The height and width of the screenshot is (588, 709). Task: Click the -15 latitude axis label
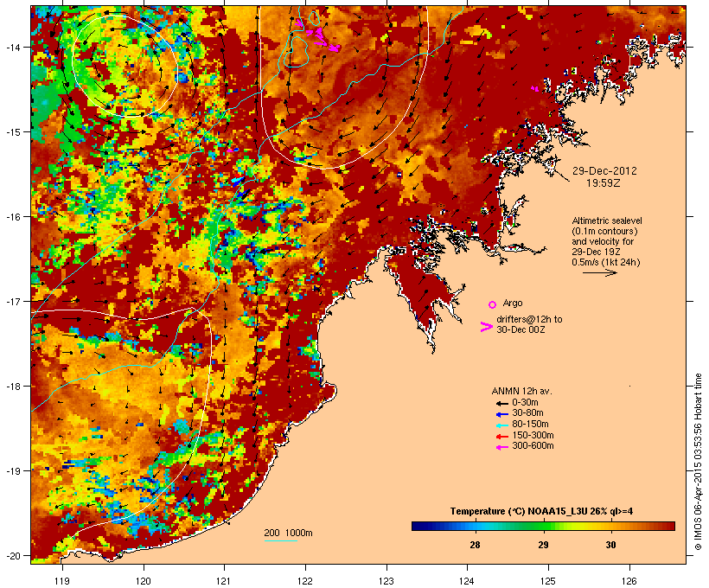coord(13,132)
